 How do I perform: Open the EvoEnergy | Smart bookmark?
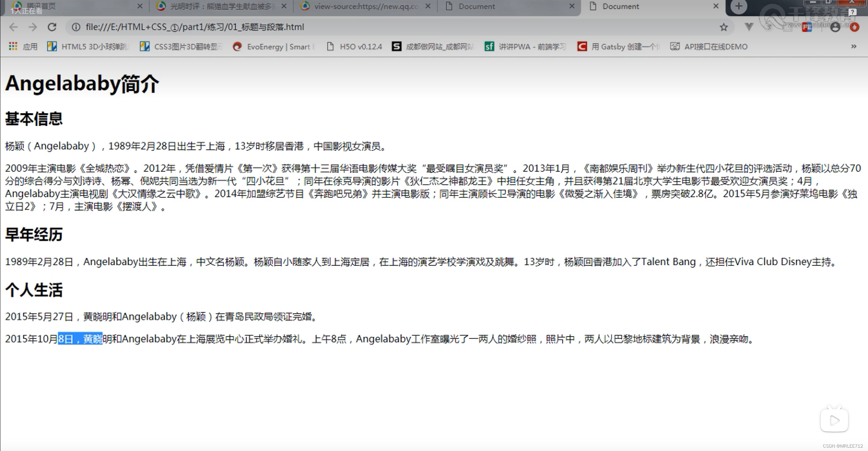click(274, 46)
